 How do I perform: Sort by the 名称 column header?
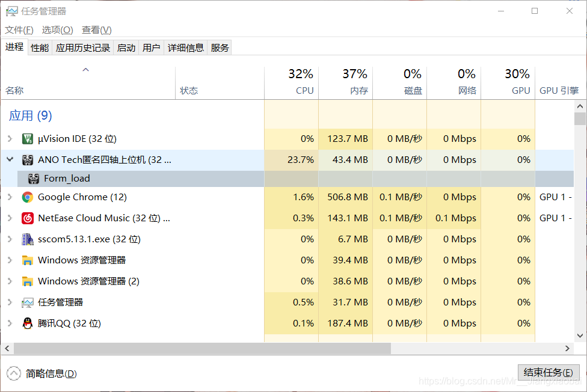pos(88,83)
